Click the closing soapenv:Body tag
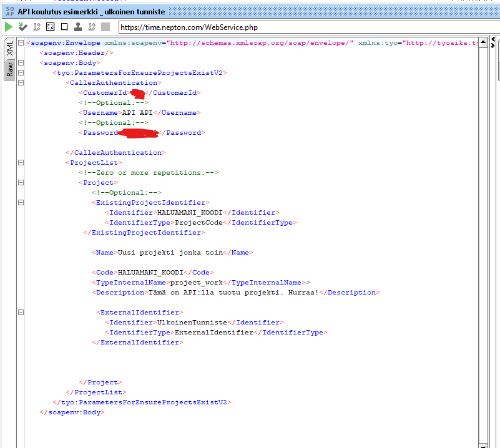 (x=72, y=412)
